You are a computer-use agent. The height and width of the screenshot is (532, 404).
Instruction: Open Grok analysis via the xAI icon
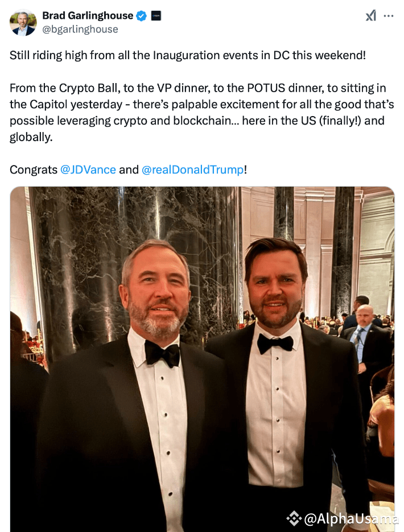[x=370, y=16]
